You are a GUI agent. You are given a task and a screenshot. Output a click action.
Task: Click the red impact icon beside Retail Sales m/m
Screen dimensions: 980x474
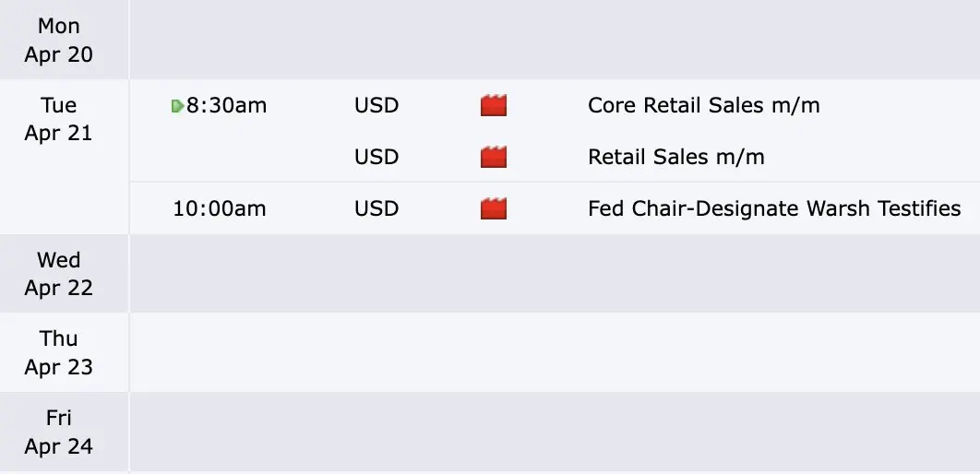tap(494, 158)
